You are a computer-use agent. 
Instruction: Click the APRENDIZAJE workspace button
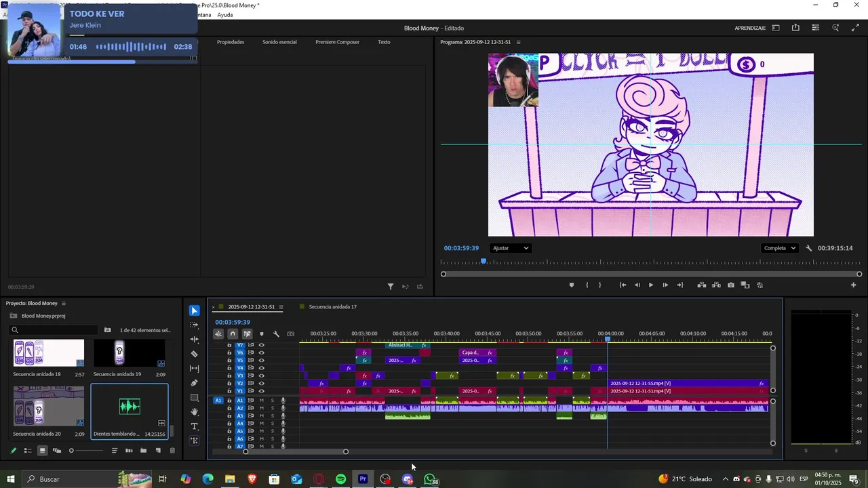750,28
